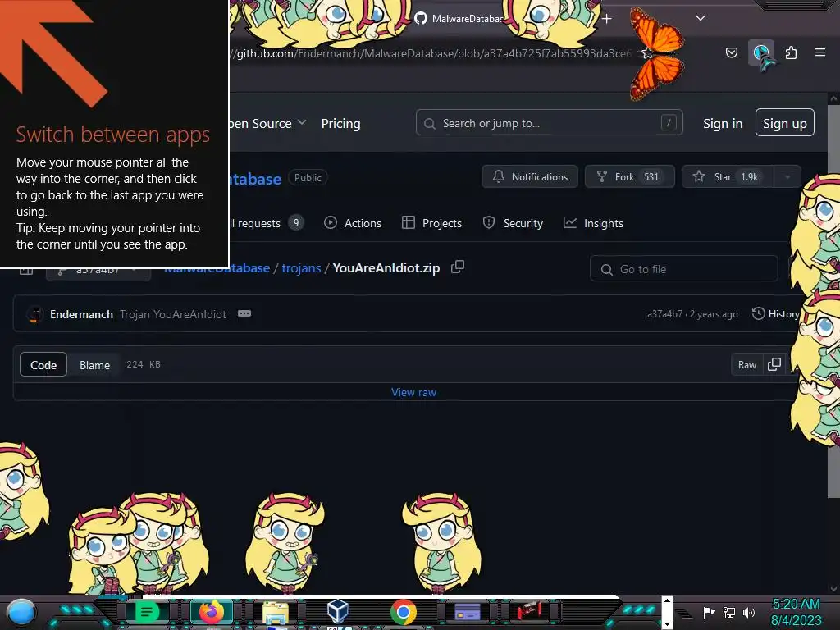
Task: Focus the Search or jump to field
Action: point(549,123)
